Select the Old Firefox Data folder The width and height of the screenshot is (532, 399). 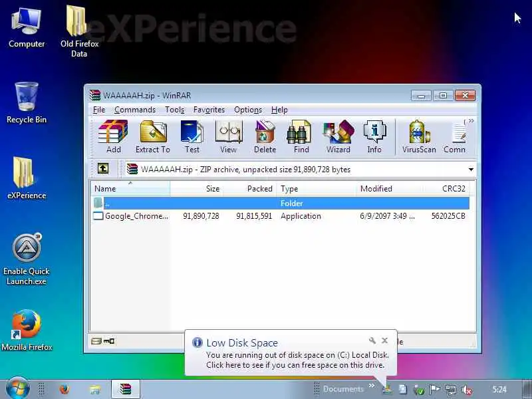pos(79,31)
